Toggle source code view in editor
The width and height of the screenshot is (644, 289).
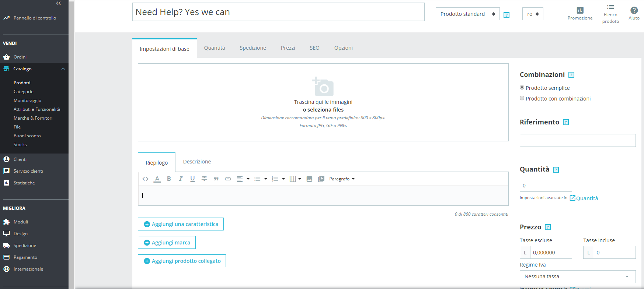(145, 179)
